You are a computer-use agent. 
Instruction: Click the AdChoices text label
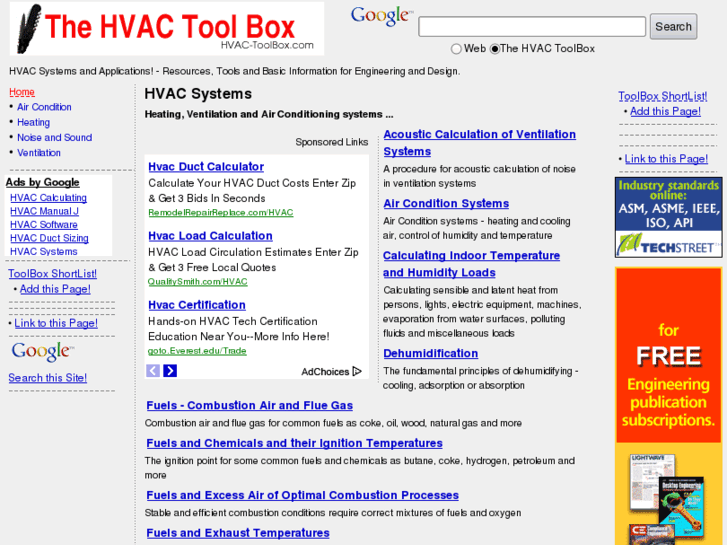[325, 372]
